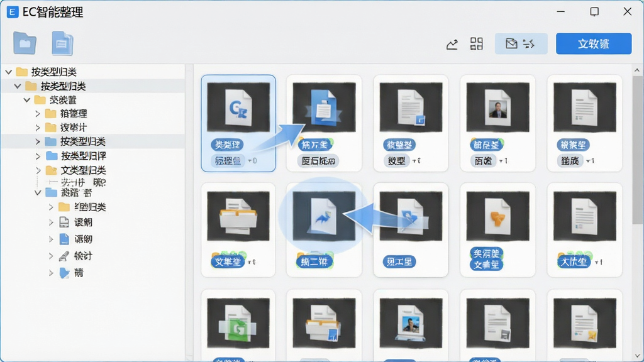
Task: Expand the 按类型归评 folder
Action: pyautogui.click(x=37, y=156)
